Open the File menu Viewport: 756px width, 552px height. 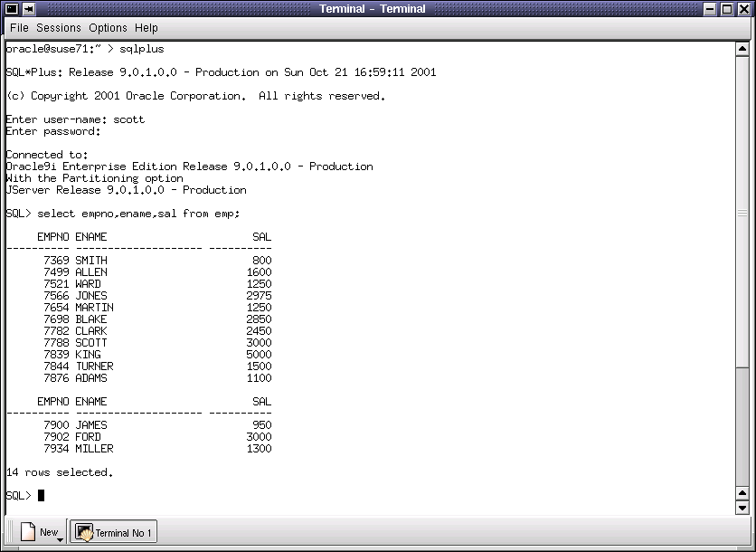point(19,28)
